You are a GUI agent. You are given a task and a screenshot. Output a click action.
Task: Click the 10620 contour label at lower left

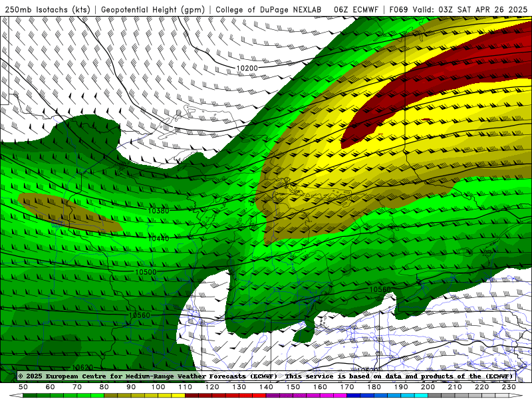(x=82, y=368)
